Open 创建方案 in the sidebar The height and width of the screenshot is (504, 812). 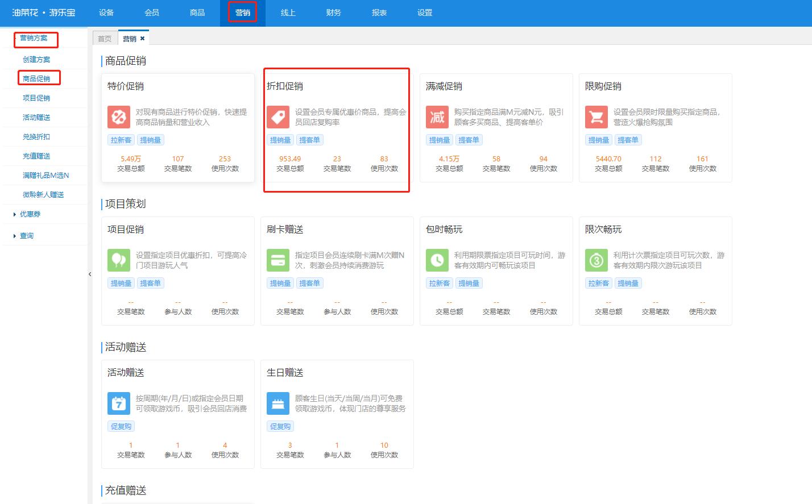36,60
